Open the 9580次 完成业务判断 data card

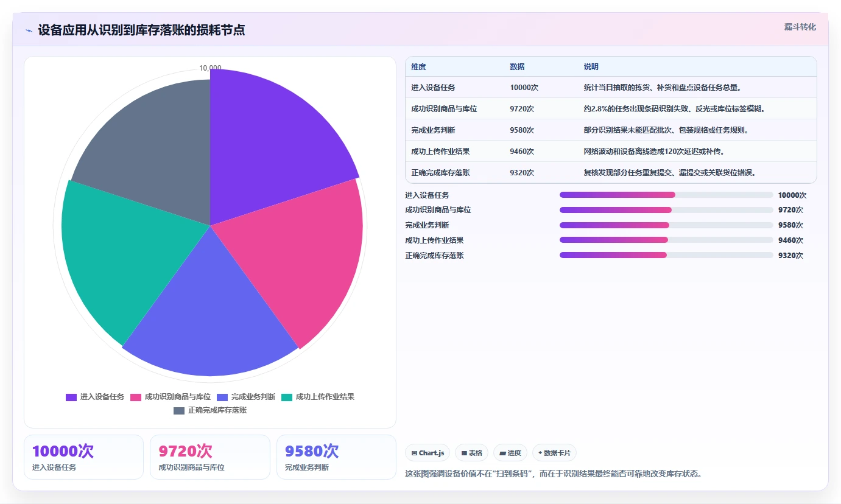(x=336, y=457)
